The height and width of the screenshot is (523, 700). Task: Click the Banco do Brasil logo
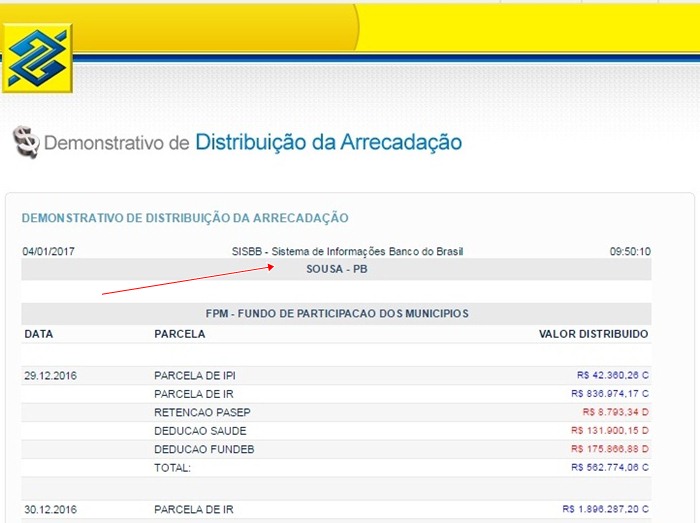pos(37,58)
